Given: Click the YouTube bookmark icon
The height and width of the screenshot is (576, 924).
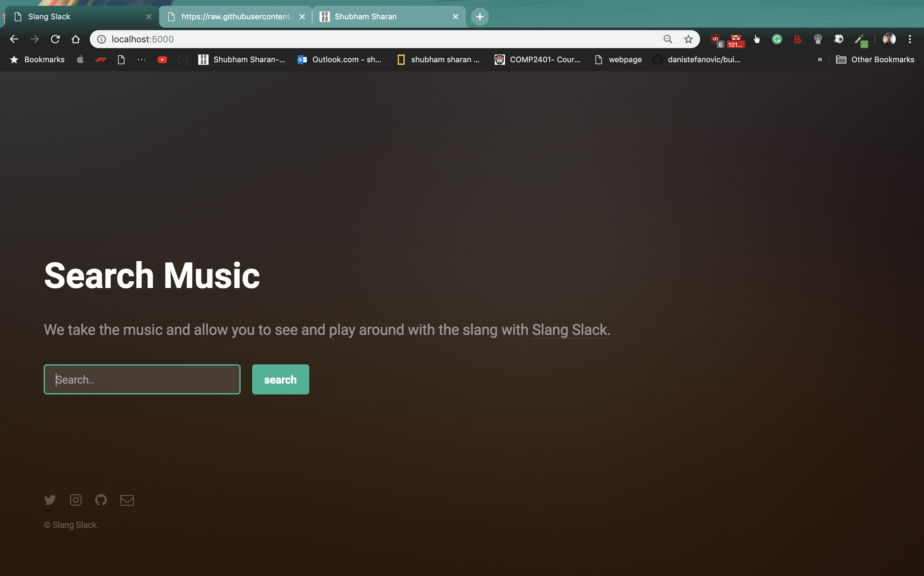Looking at the screenshot, I should pyautogui.click(x=162, y=59).
